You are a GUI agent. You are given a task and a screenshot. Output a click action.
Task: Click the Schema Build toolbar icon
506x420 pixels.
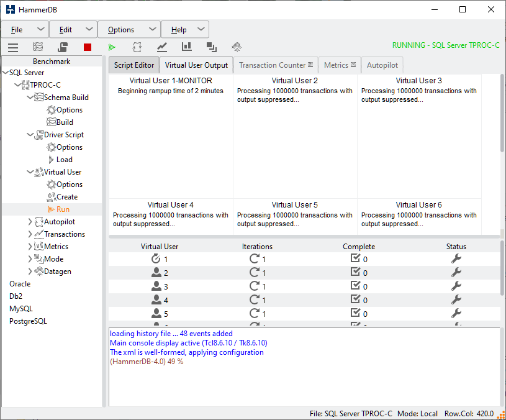tap(38, 47)
